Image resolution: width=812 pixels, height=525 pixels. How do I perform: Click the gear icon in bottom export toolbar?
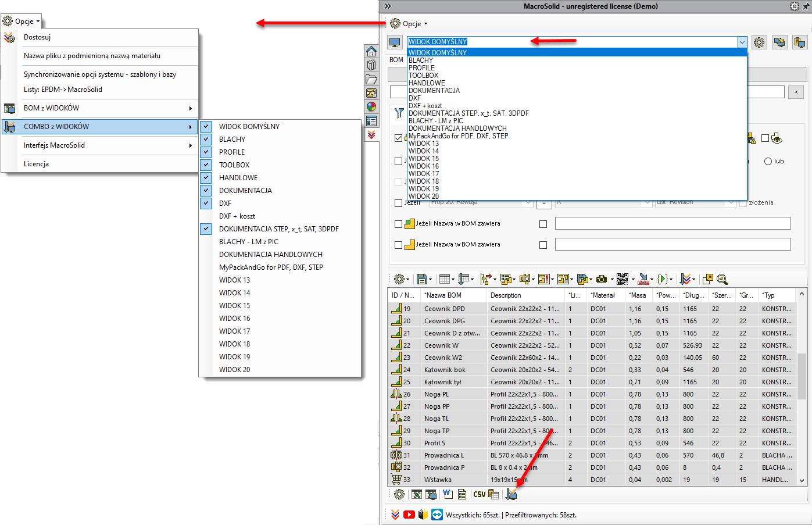(399, 494)
